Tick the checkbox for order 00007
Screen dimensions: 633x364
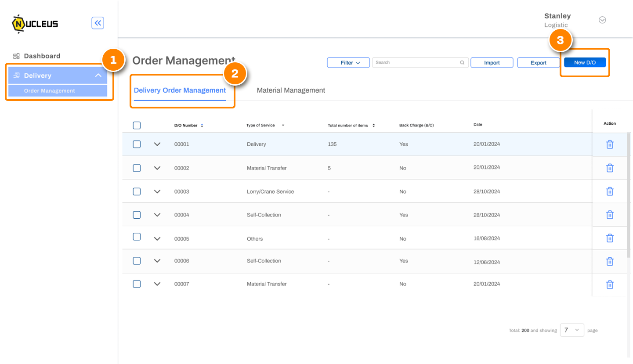pos(137,284)
